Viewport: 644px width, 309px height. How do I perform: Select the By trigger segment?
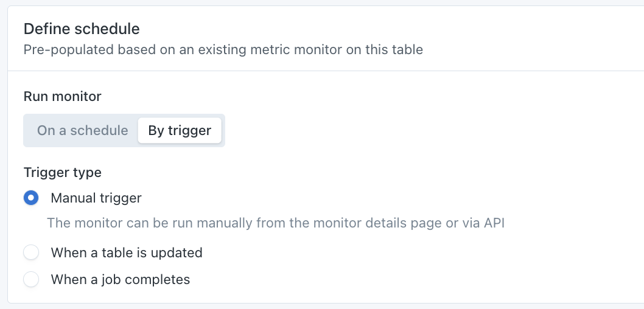click(180, 130)
